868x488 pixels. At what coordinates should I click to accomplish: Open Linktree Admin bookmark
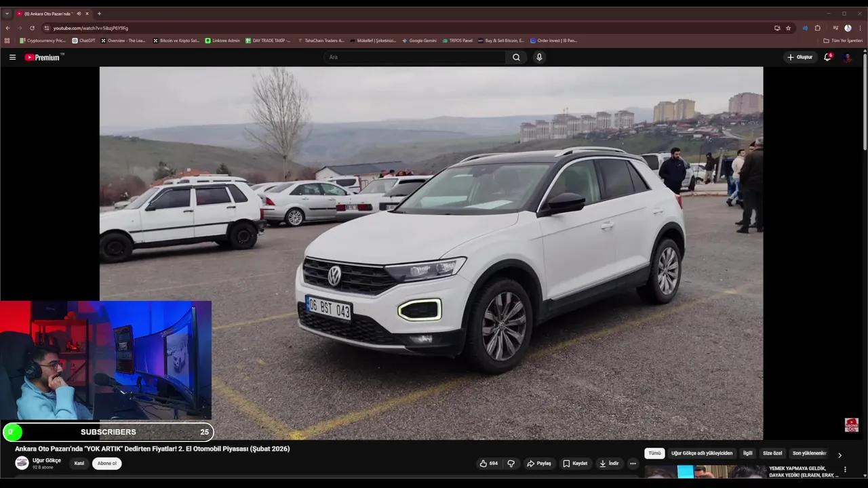click(222, 41)
